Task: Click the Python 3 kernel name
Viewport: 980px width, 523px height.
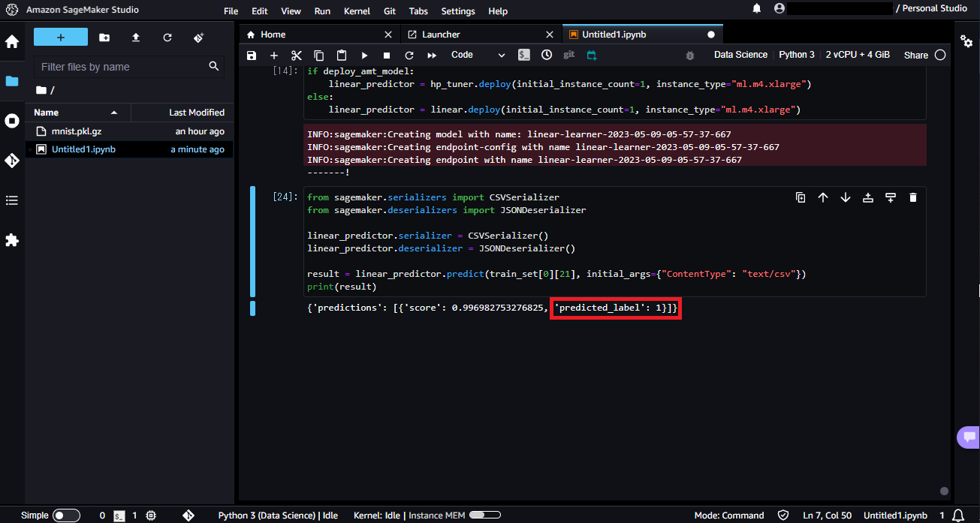Action: 797,55
